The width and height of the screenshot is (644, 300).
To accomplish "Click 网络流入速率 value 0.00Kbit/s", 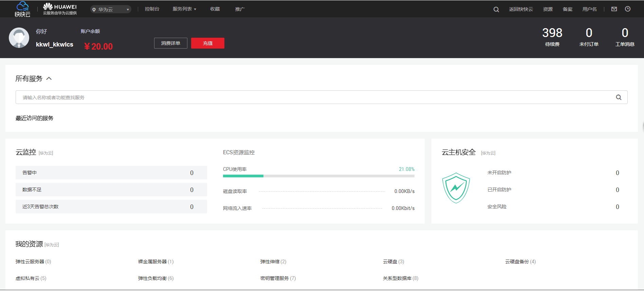I will pyautogui.click(x=403, y=208).
